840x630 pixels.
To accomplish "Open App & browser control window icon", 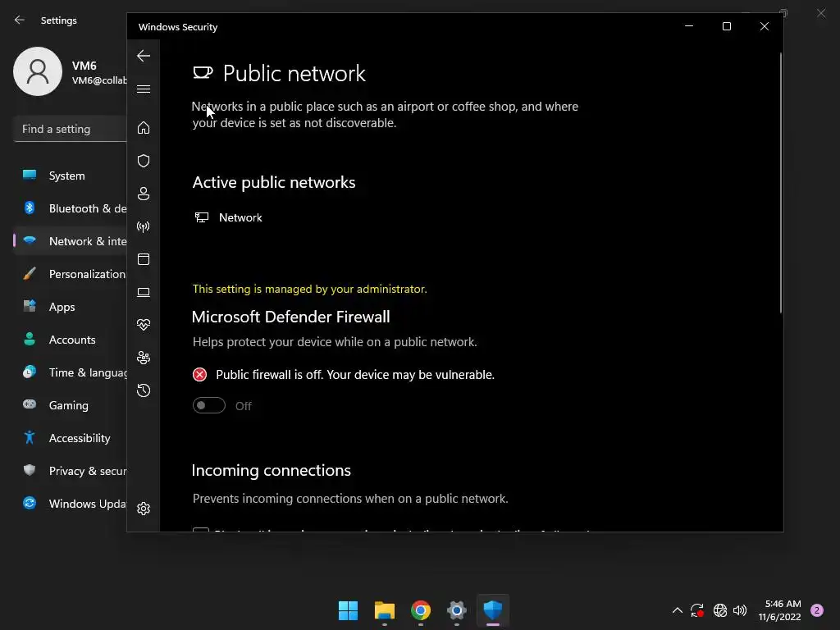I will (143, 259).
